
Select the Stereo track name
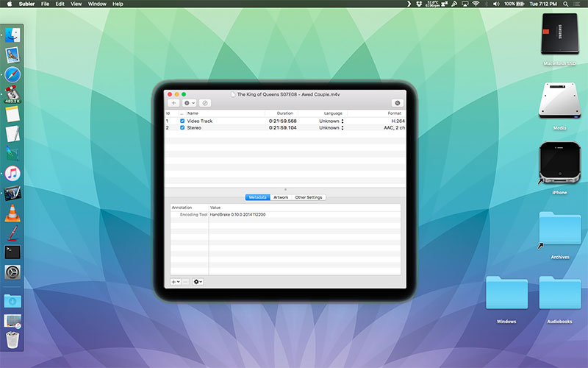[194, 127]
